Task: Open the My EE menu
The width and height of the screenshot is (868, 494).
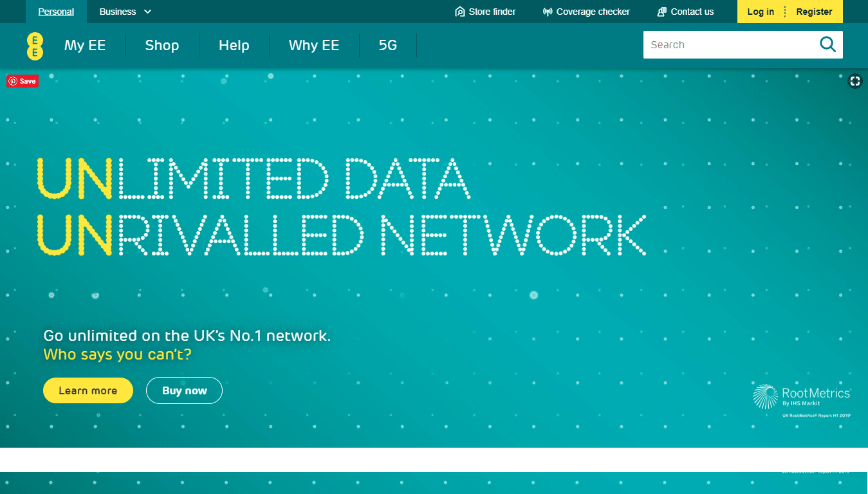Action: 85,46
